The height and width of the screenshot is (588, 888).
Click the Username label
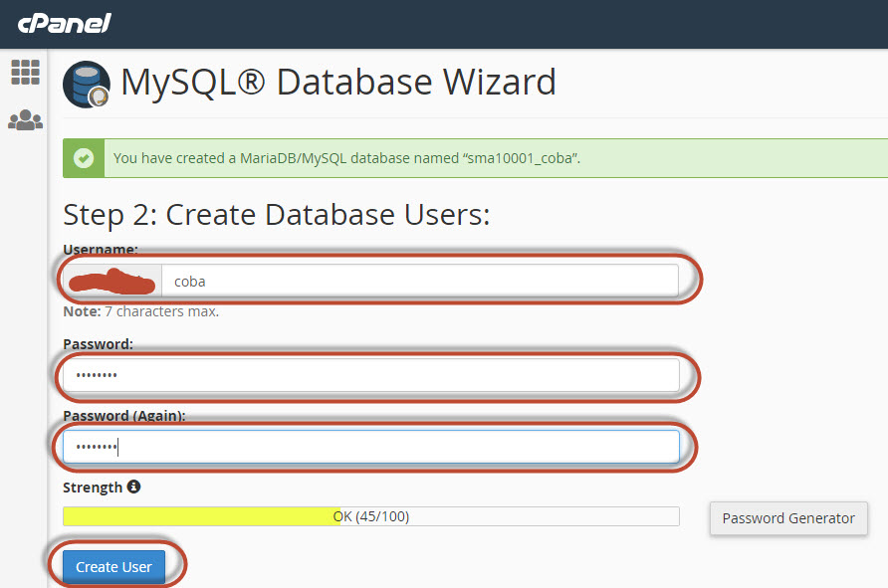[100, 249]
